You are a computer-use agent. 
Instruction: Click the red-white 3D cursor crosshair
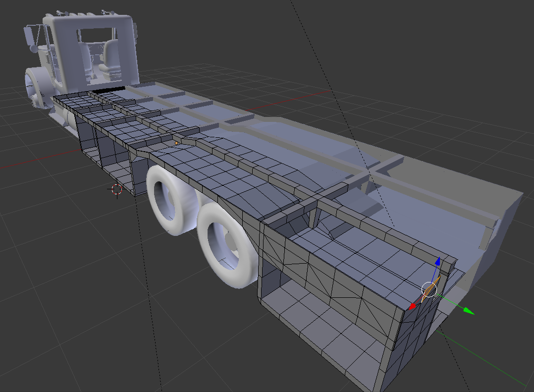(x=117, y=189)
